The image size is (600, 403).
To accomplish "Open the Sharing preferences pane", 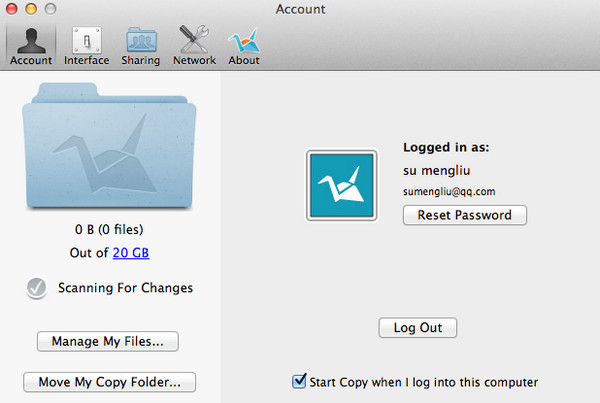I will (x=141, y=46).
